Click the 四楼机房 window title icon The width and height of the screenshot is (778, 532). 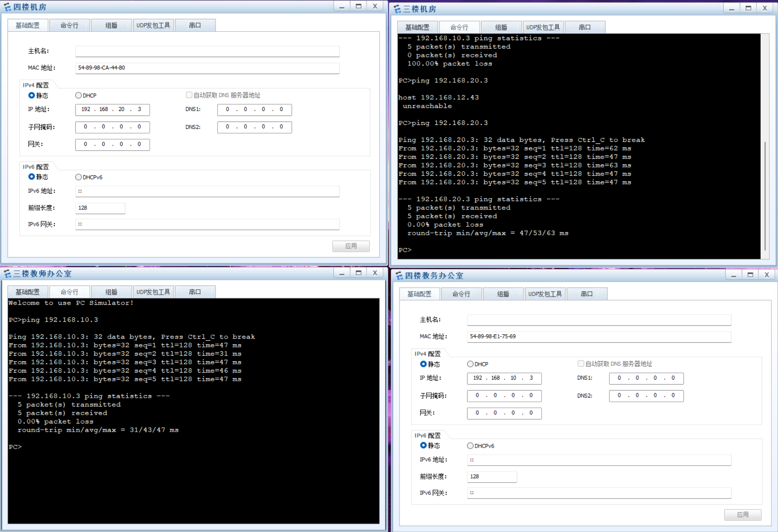[x=7, y=7]
